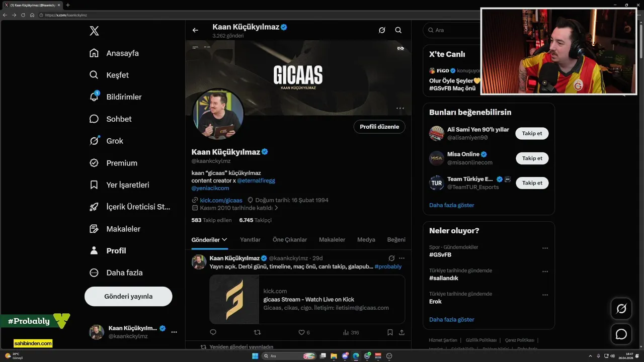Click Daha fazla göster under suggestions

pos(451,205)
